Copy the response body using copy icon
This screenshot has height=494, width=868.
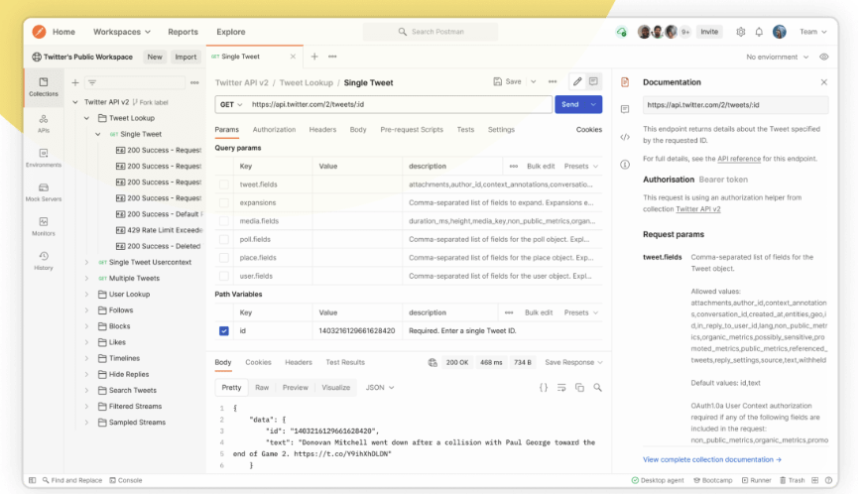click(579, 387)
